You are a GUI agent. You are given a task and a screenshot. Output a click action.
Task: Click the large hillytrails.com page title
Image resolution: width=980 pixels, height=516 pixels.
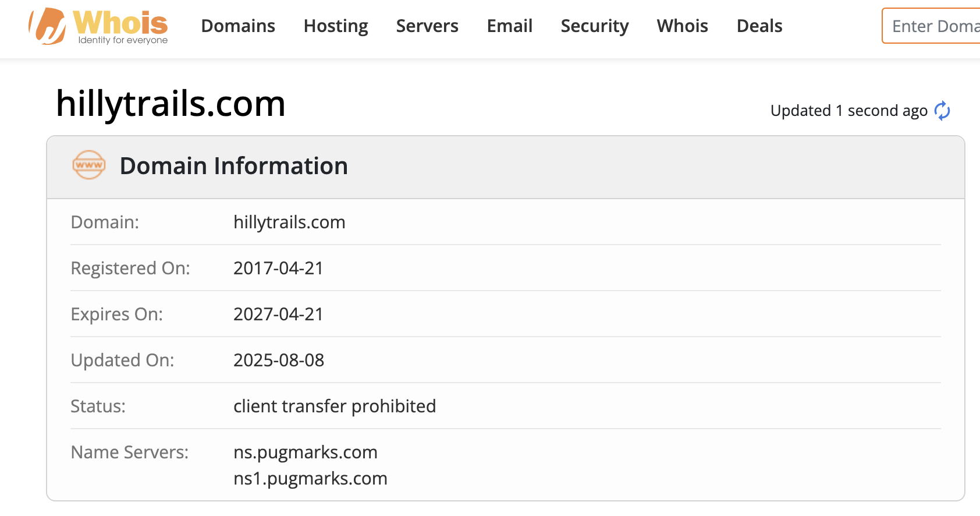tap(171, 104)
